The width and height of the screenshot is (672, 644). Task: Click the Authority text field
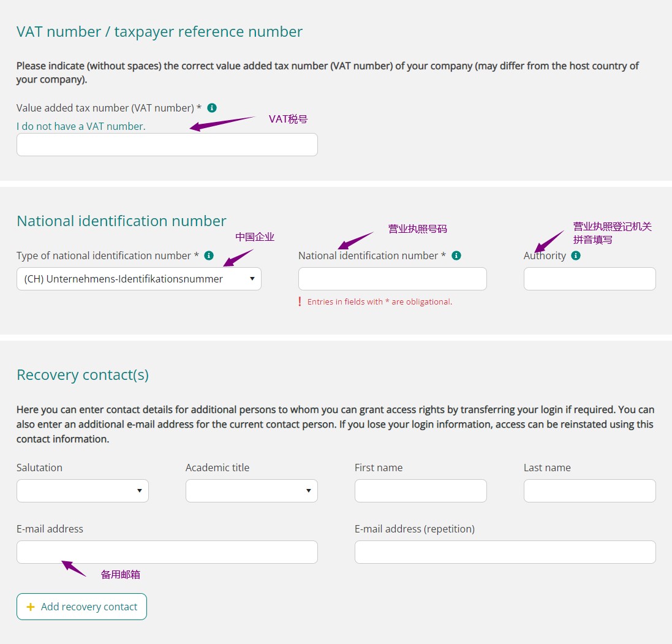coord(590,279)
